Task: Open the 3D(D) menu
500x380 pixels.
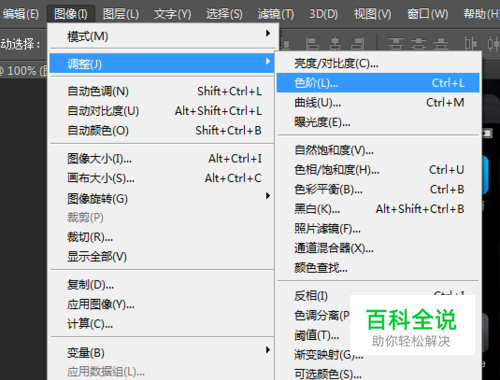Action: coord(323,14)
